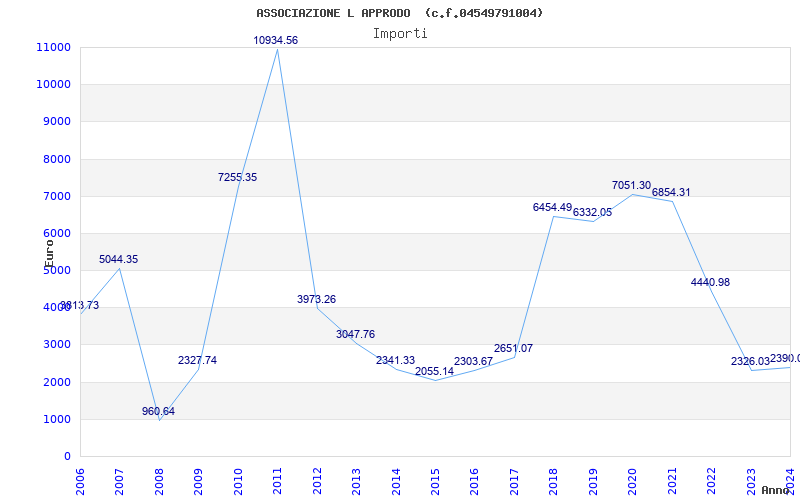Click the y-axis tick 8000
The width and height of the screenshot is (800, 500).
(x=56, y=159)
